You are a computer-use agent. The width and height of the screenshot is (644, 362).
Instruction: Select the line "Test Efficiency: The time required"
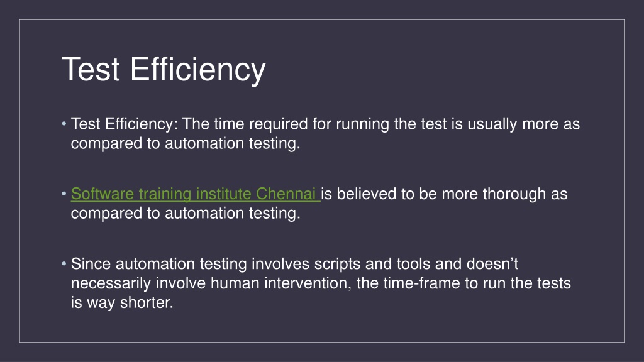[325, 124]
